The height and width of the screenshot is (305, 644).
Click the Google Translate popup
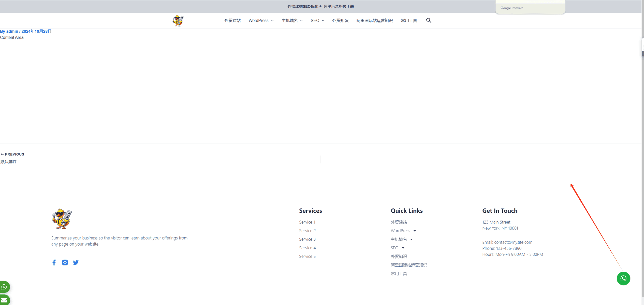pos(530,7)
